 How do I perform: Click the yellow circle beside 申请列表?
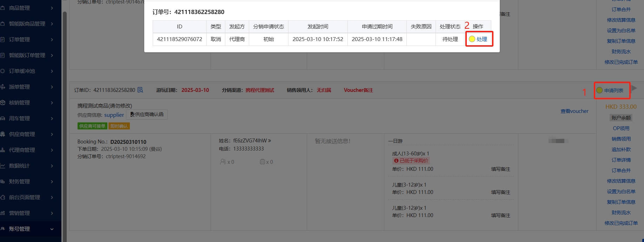[599, 90]
